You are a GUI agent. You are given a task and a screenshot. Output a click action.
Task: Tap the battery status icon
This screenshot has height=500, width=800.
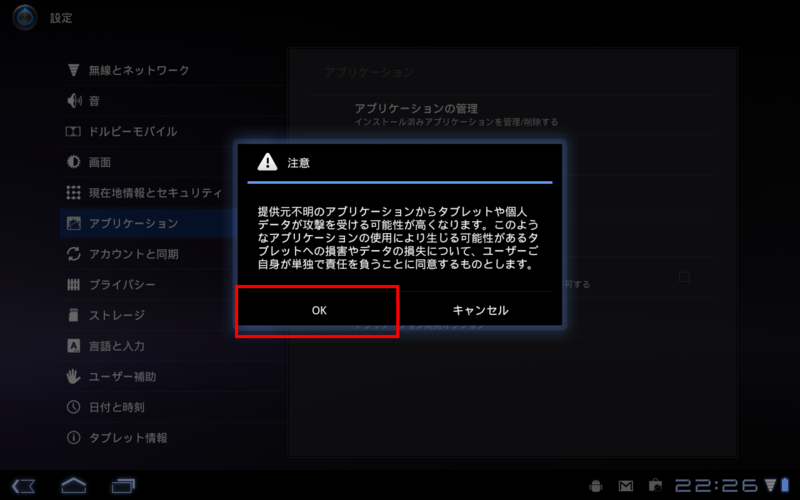point(785,485)
